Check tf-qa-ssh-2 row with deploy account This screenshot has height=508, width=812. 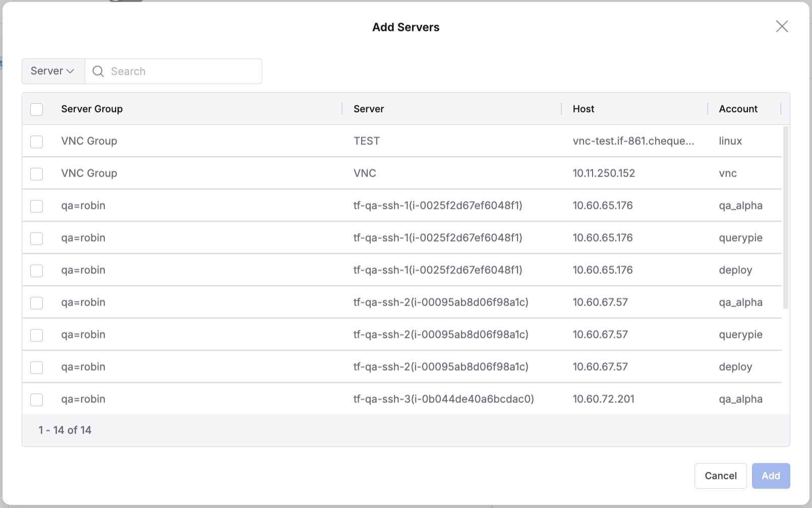click(x=37, y=367)
